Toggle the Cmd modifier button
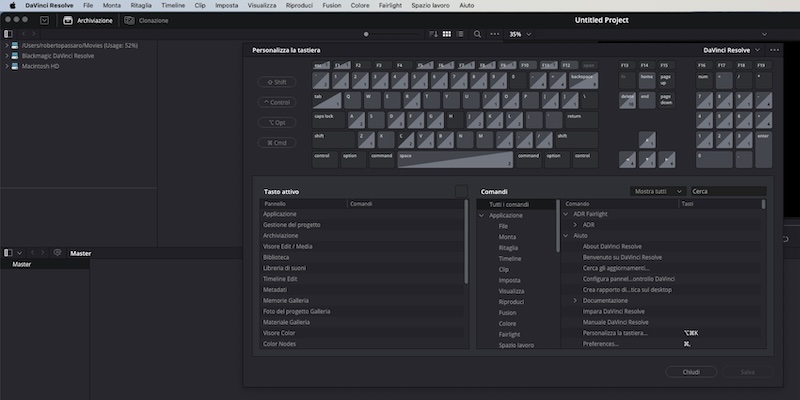The height and width of the screenshot is (400, 800). pyautogui.click(x=277, y=142)
